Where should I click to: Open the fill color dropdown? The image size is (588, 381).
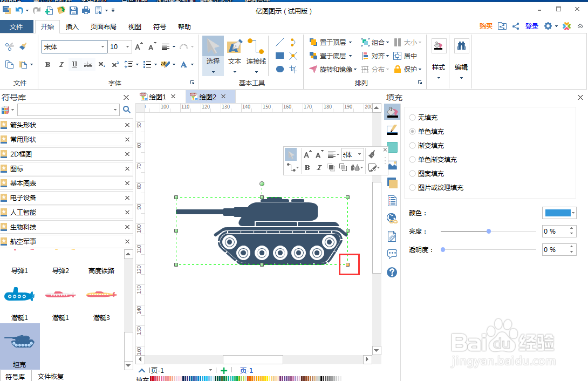pyautogui.click(x=573, y=213)
